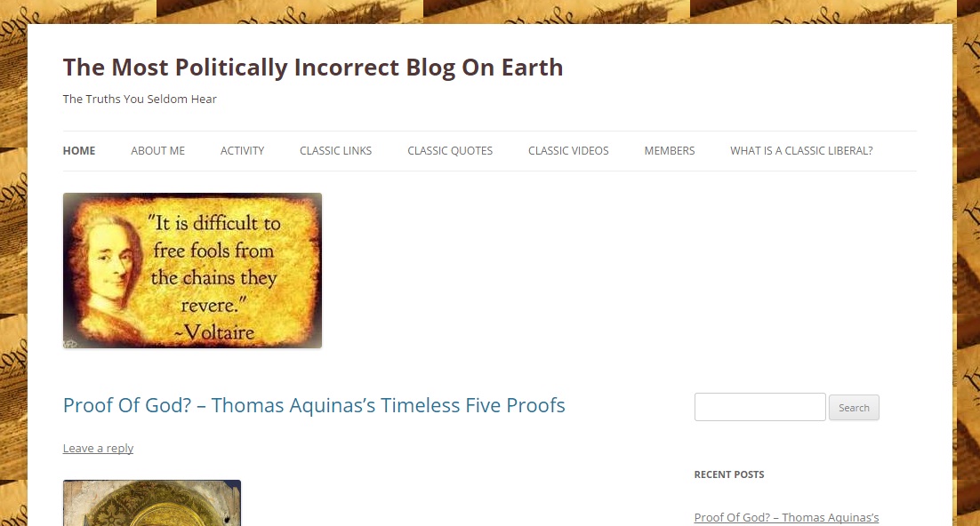Open the Classic Quotes page
The width and height of the screenshot is (980, 526).
(450, 150)
